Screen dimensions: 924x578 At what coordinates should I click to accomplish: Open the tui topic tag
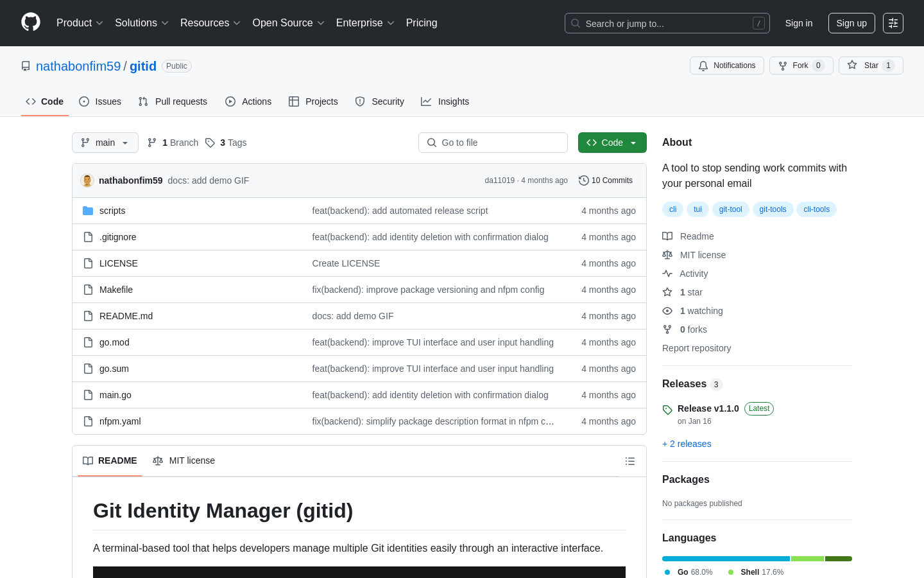point(697,209)
